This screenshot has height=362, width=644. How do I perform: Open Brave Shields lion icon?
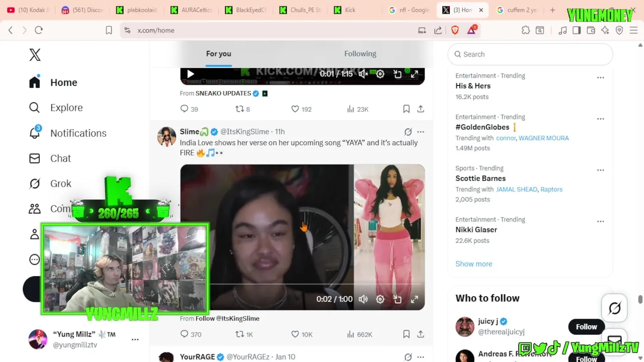[455, 30]
